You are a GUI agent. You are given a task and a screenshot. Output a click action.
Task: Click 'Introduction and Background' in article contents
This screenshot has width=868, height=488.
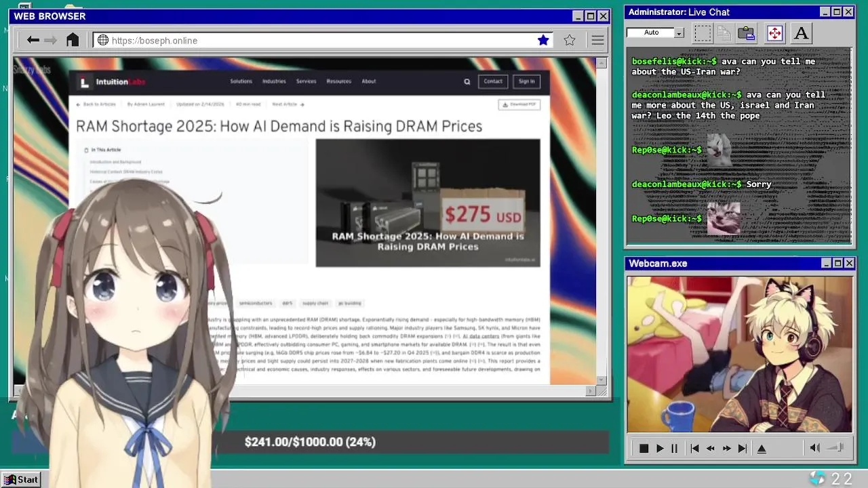116,162
